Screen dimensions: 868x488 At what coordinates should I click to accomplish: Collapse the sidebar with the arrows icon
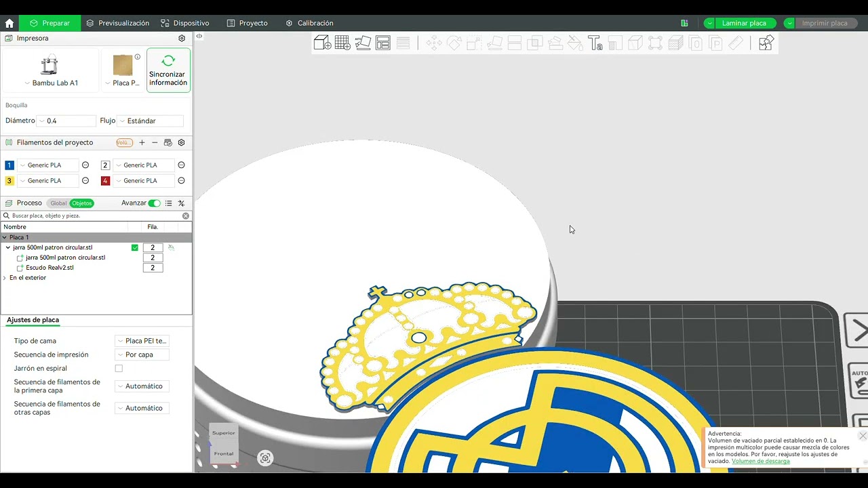199,36
